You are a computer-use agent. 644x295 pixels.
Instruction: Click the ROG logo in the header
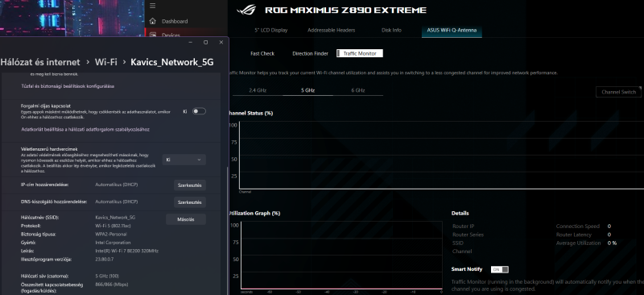[x=246, y=10]
